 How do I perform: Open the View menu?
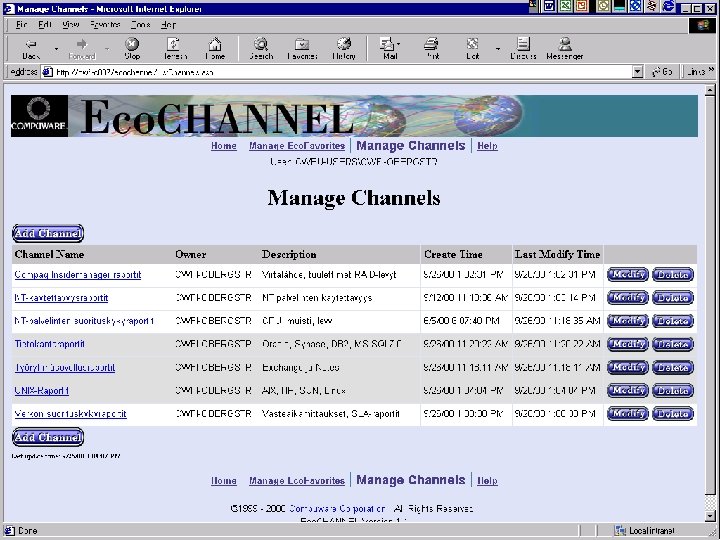[x=70, y=25]
